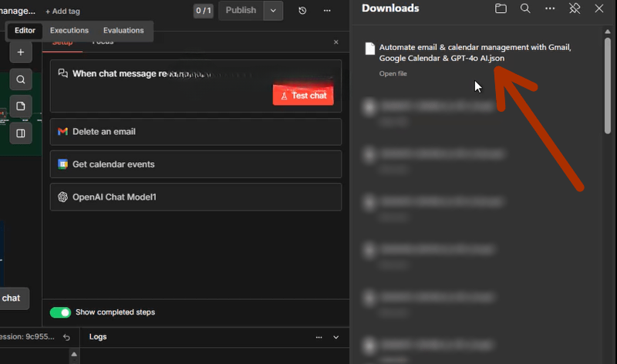This screenshot has height=364, width=617.
Task: Click the Publish button
Action: [x=241, y=11]
